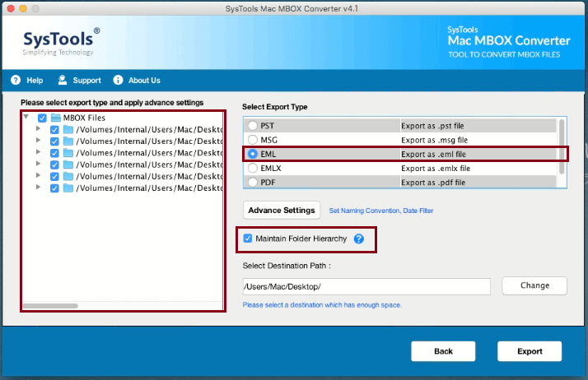Click the 'Export as .pdf file' description

tap(433, 183)
